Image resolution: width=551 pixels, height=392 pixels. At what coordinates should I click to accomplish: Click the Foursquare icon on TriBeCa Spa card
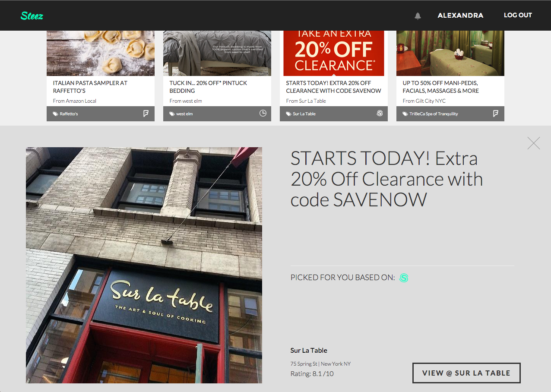tap(496, 114)
